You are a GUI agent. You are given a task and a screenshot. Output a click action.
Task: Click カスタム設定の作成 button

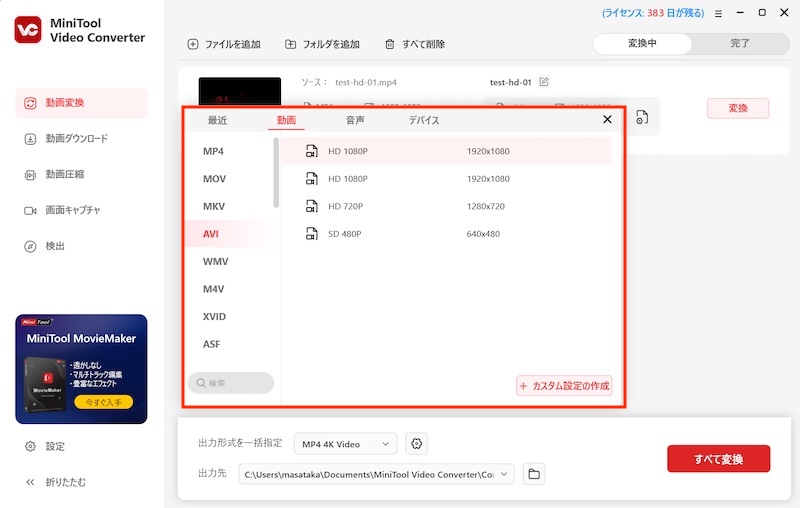click(564, 386)
